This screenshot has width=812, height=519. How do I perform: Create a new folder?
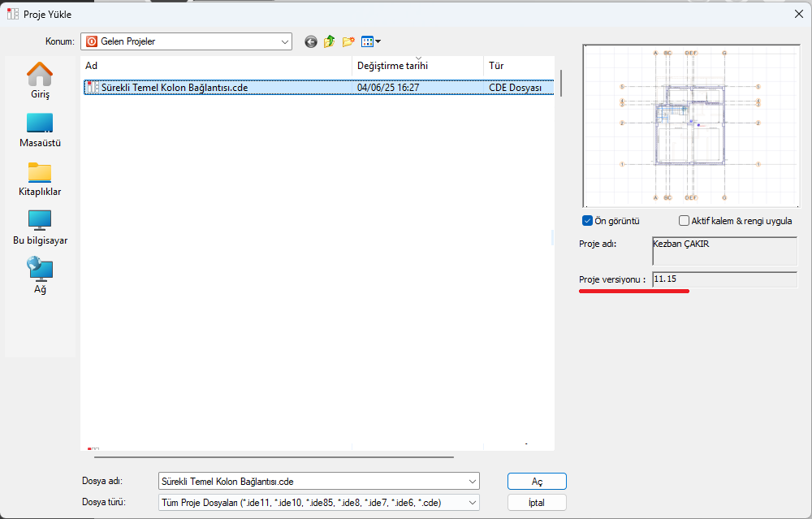coord(348,41)
